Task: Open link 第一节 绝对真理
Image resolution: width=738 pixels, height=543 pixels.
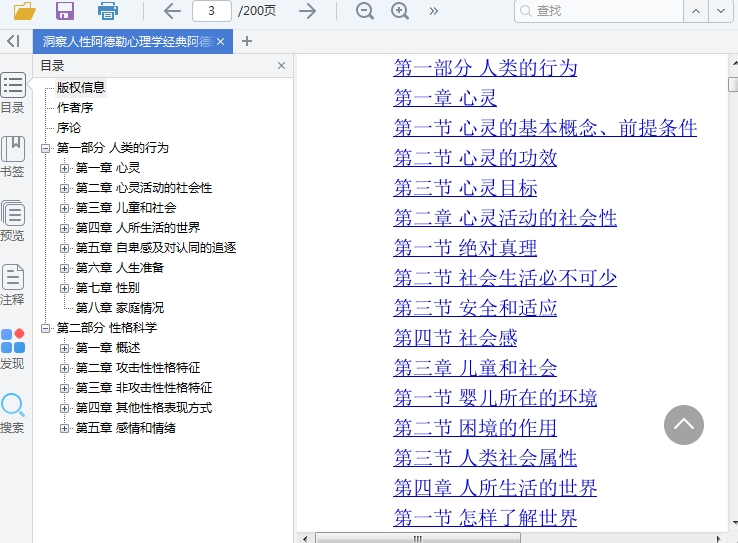Action: pos(465,248)
